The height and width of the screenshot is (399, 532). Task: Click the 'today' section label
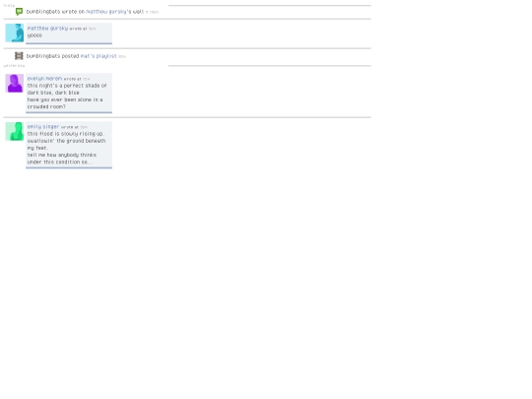[9, 6]
